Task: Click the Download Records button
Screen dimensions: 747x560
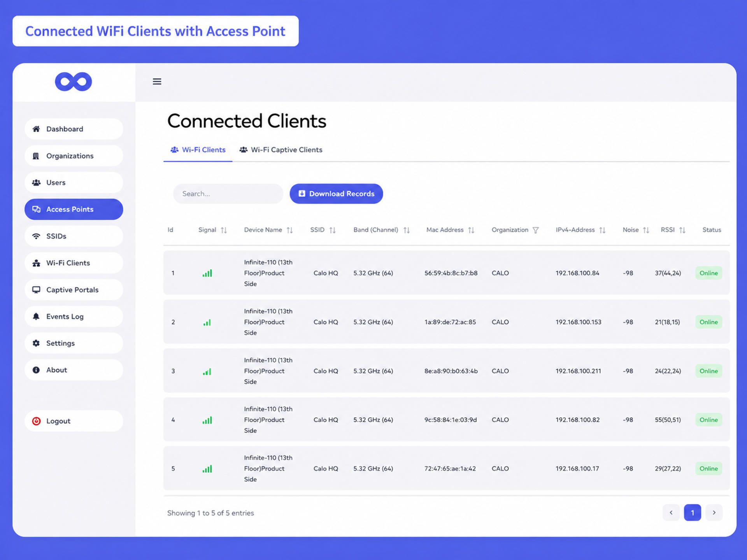Action: [336, 194]
